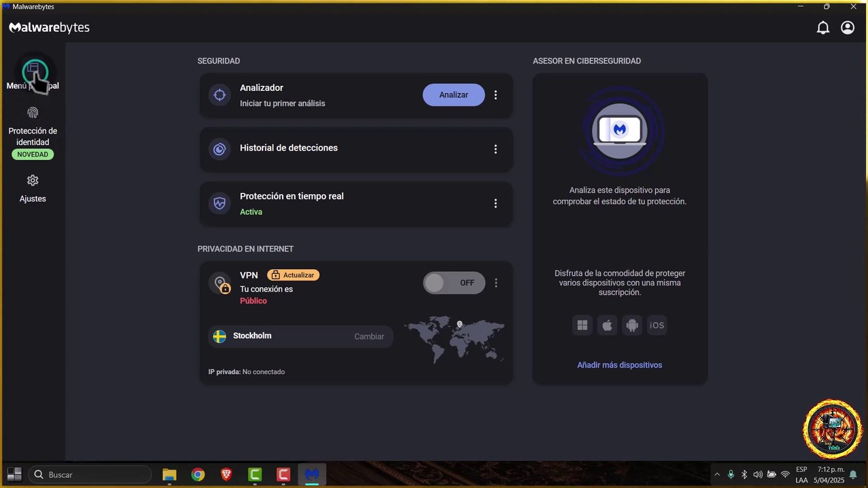This screenshot has width=868, height=488.
Task: Click the Wi-Fi network tray icon
Action: (785, 474)
